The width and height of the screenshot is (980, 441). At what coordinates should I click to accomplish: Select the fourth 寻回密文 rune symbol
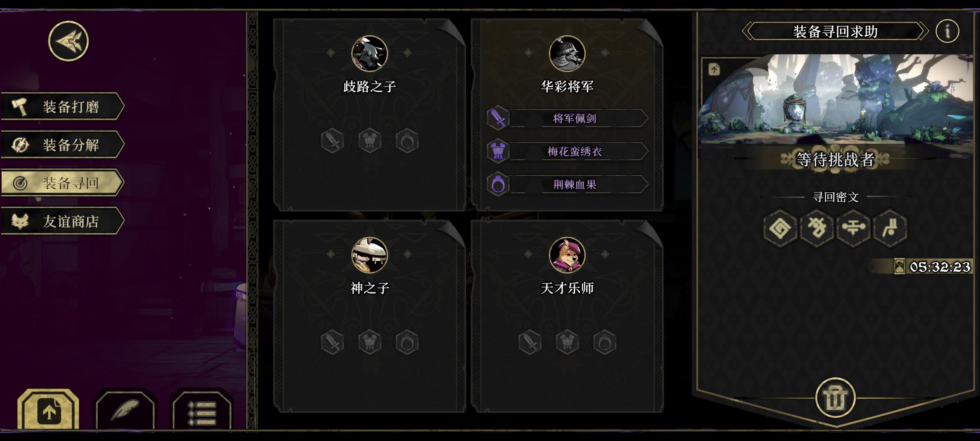click(x=890, y=227)
